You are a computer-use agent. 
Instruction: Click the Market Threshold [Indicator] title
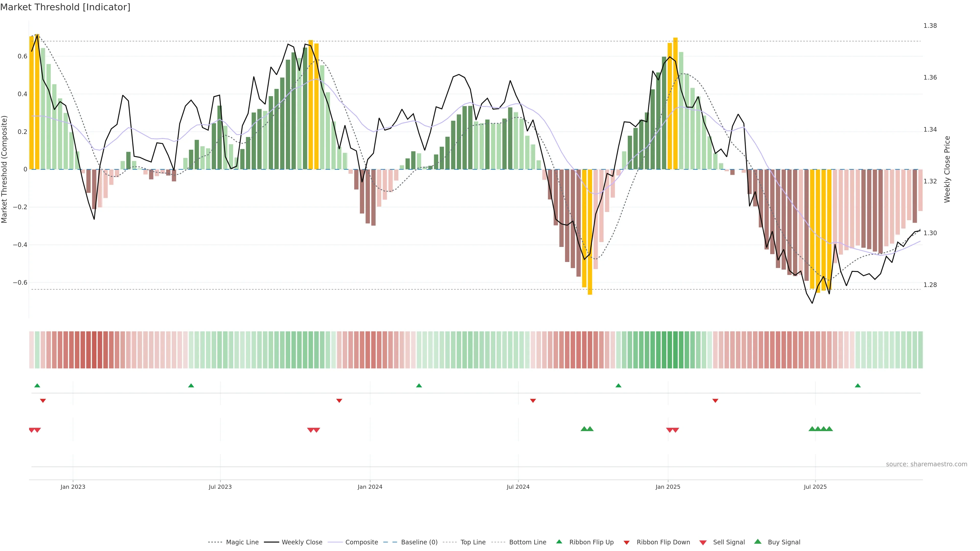65,7
